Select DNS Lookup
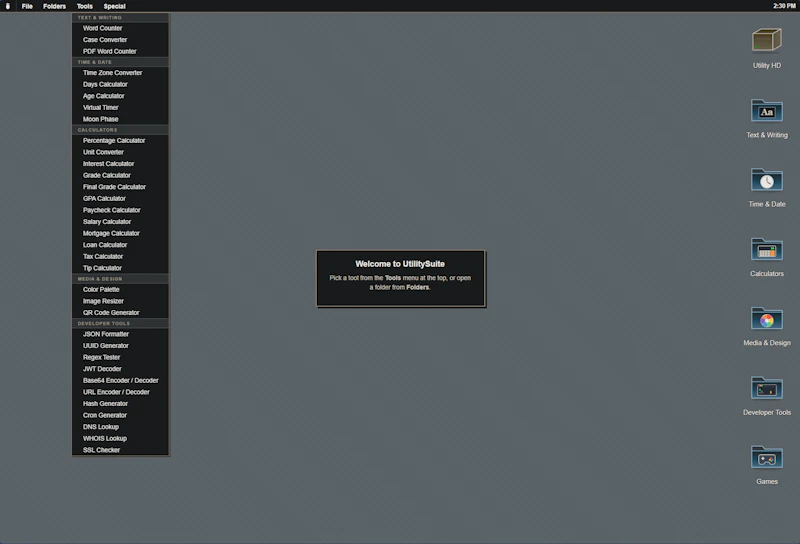Screen dimensions: 800x544 pyautogui.click(x=120, y=427)
